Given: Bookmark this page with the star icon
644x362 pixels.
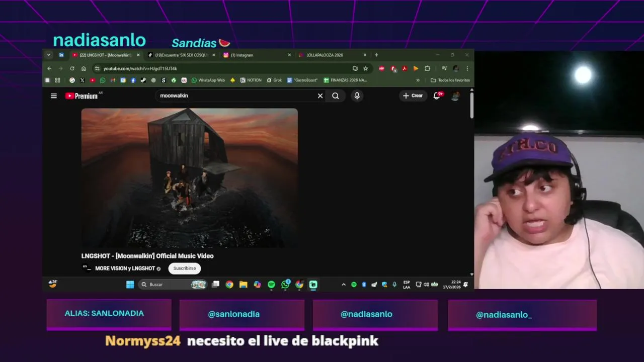Looking at the screenshot, I should (x=366, y=68).
